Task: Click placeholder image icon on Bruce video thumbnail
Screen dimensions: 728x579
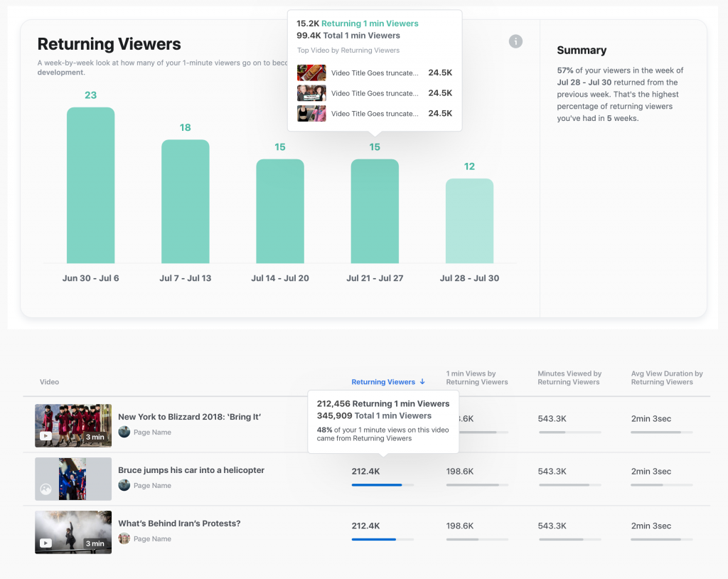Action: click(x=45, y=489)
